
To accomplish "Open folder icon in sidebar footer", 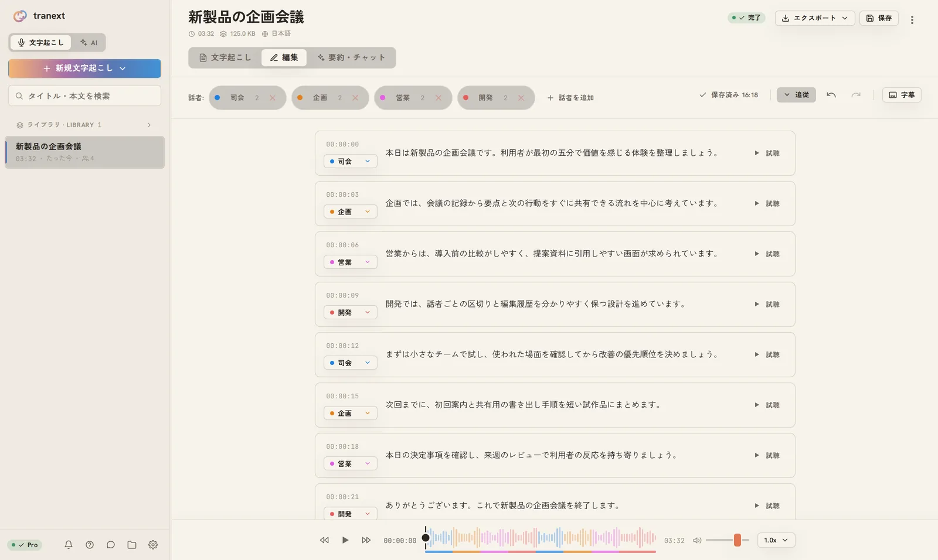I will (132, 545).
